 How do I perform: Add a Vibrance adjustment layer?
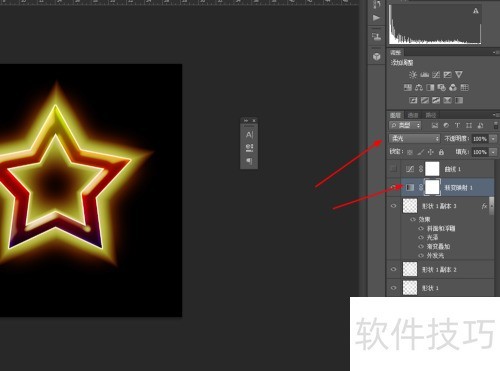(x=459, y=75)
